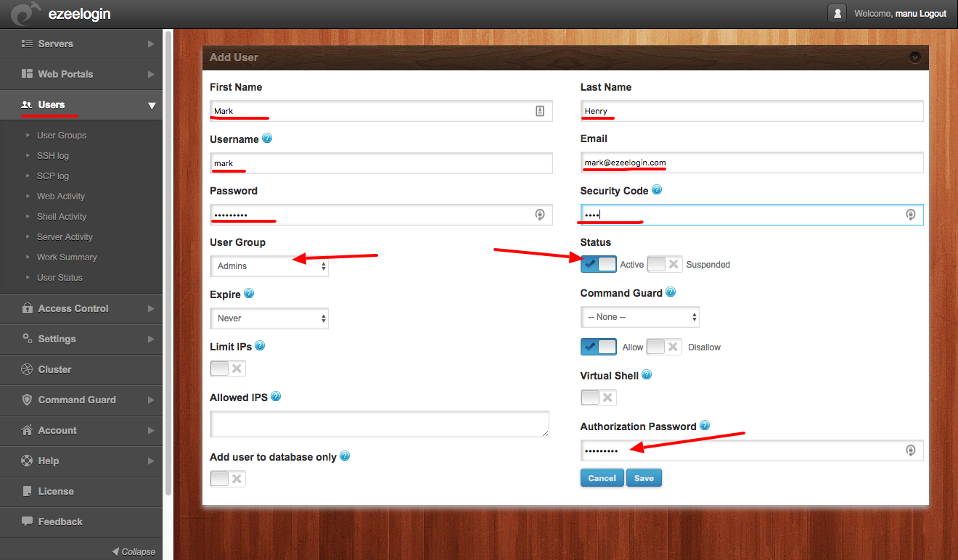The width and height of the screenshot is (958, 560).
Task: Click the Settings gears icon
Action: click(x=27, y=339)
